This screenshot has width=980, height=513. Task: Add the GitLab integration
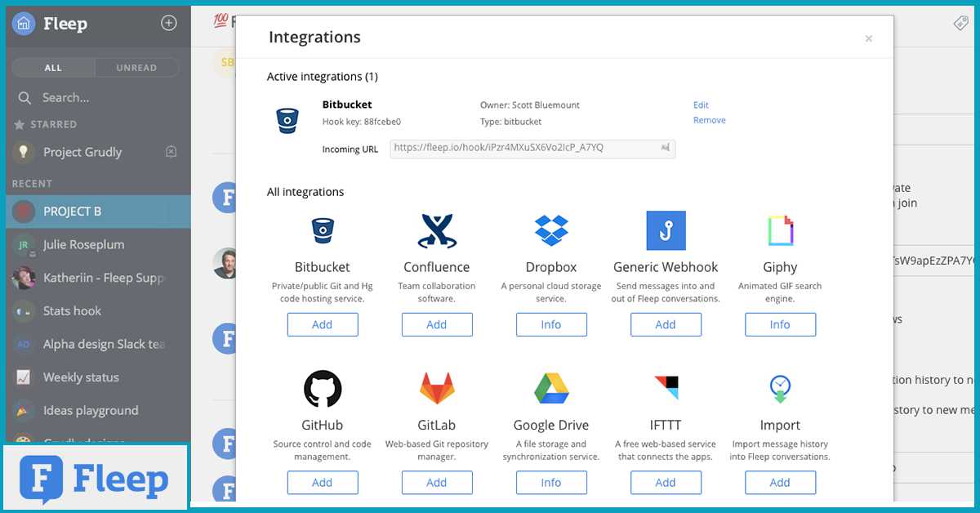(436, 482)
